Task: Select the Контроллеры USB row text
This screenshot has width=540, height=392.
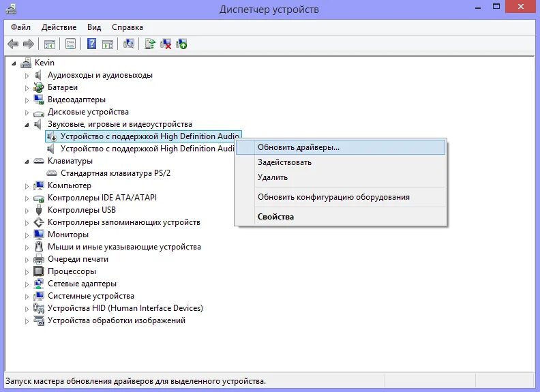Action: pyautogui.click(x=82, y=210)
